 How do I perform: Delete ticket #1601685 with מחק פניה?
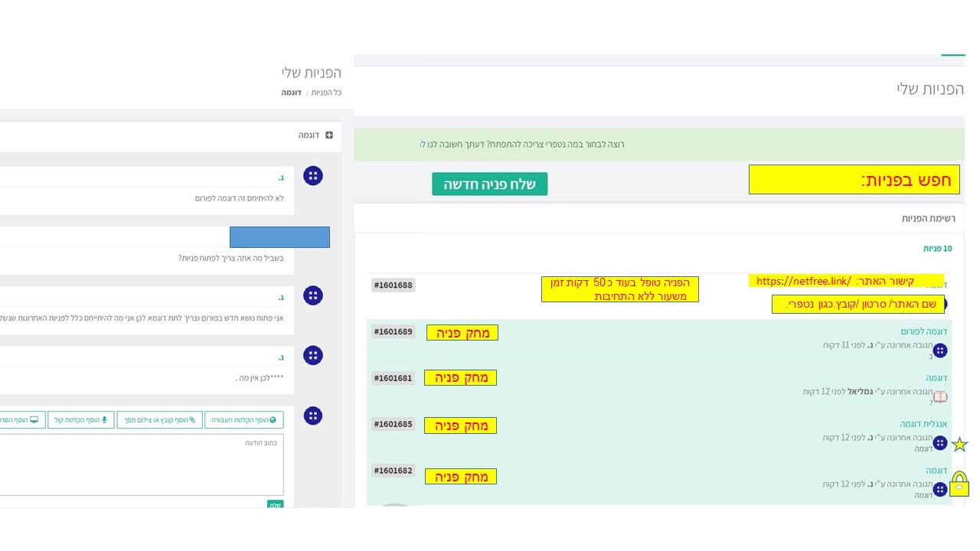tap(461, 425)
